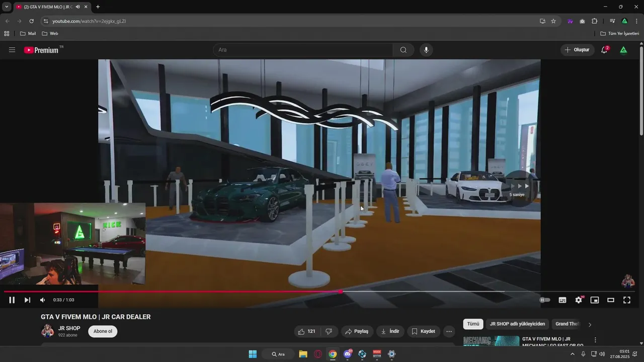This screenshot has height=362, width=644.
Task: Skip to the next video
Action: (x=27, y=300)
